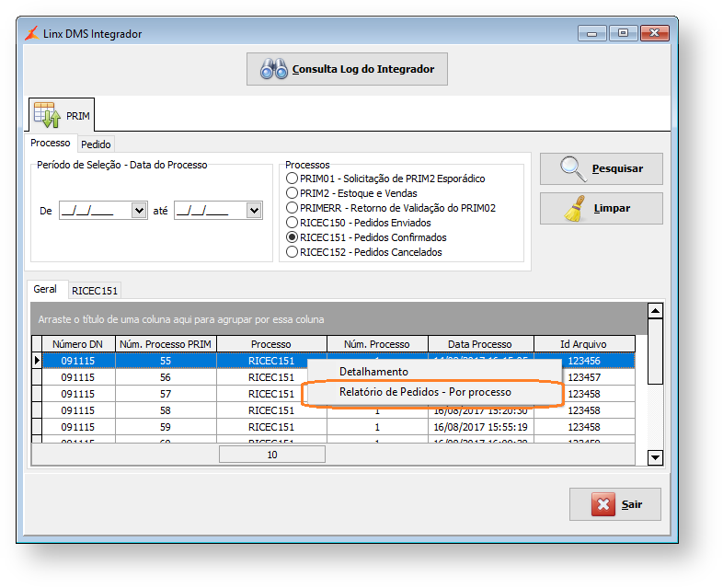The height and width of the screenshot is (588, 723).
Task: Click the PRIM table arrows icon
Action: [47, 115]
